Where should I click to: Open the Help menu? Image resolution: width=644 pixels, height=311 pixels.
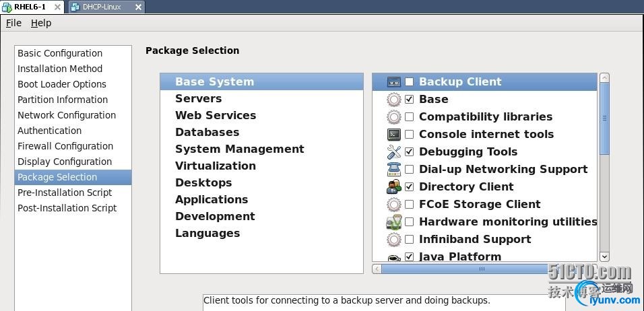tap(41, 23)
